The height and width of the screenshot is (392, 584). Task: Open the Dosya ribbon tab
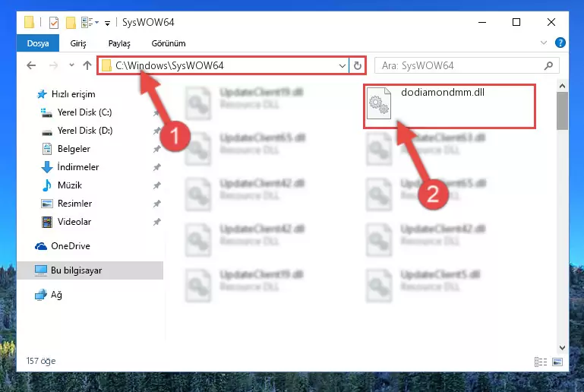pyautogui.click(x=38, y=43)
